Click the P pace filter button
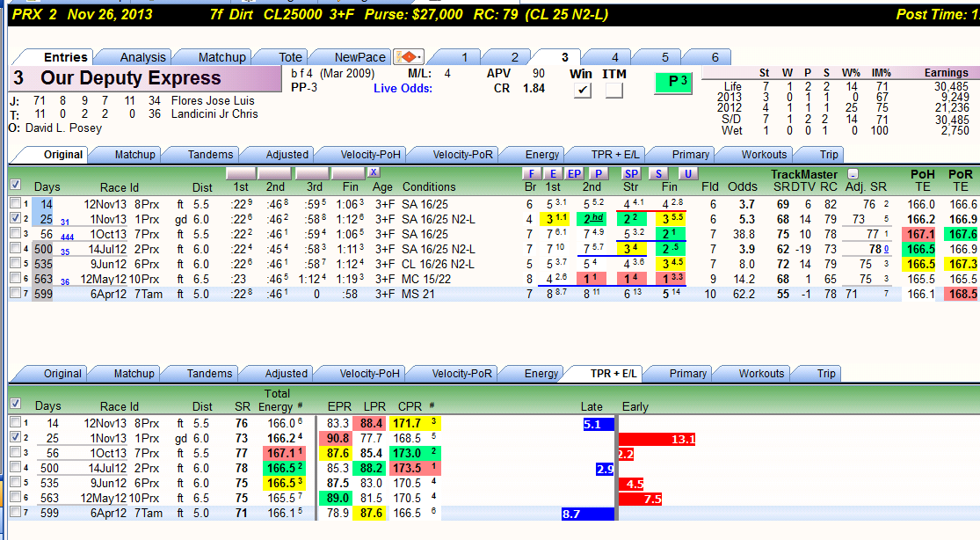Viewport: 980px width, 540px height. 599,173
